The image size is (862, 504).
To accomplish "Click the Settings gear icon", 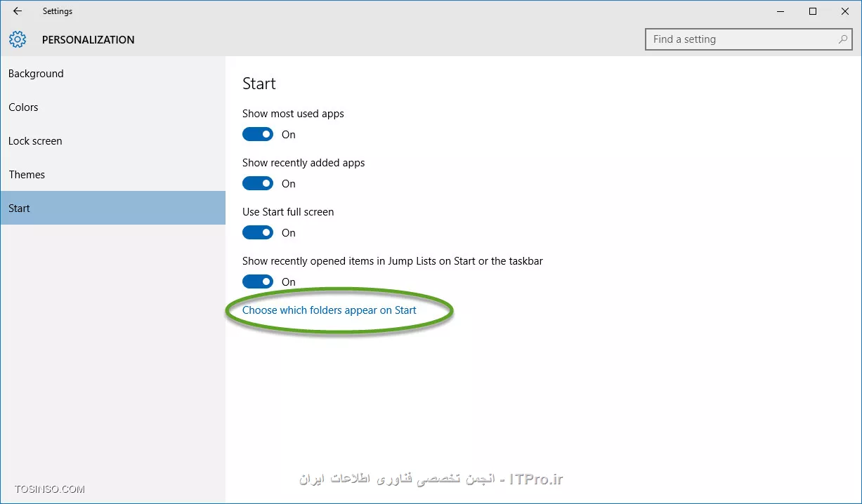I will (17, 39).
